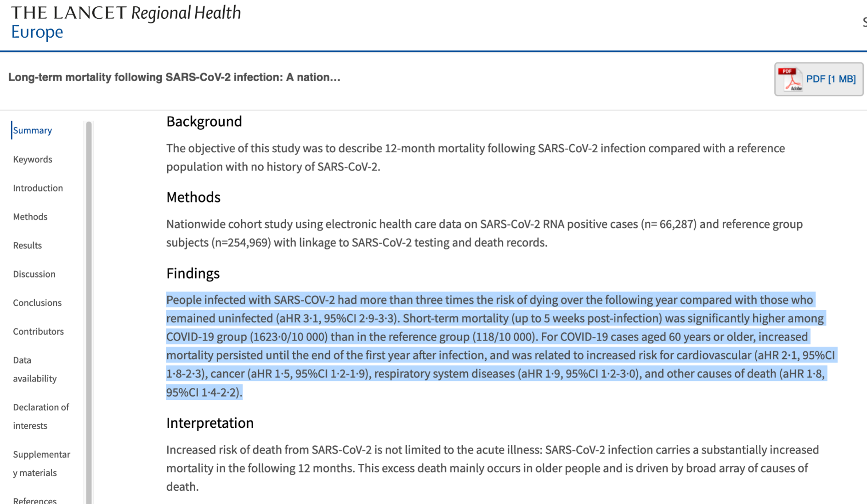867x504 pixels.
Task: Navigate to Data availability section
Action: (34, 370)
